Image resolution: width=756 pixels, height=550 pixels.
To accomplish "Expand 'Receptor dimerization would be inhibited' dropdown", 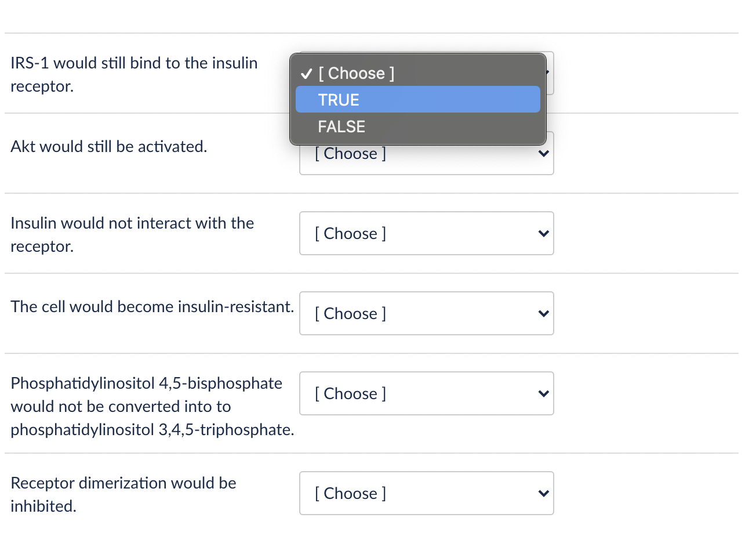I will point(426,493).
